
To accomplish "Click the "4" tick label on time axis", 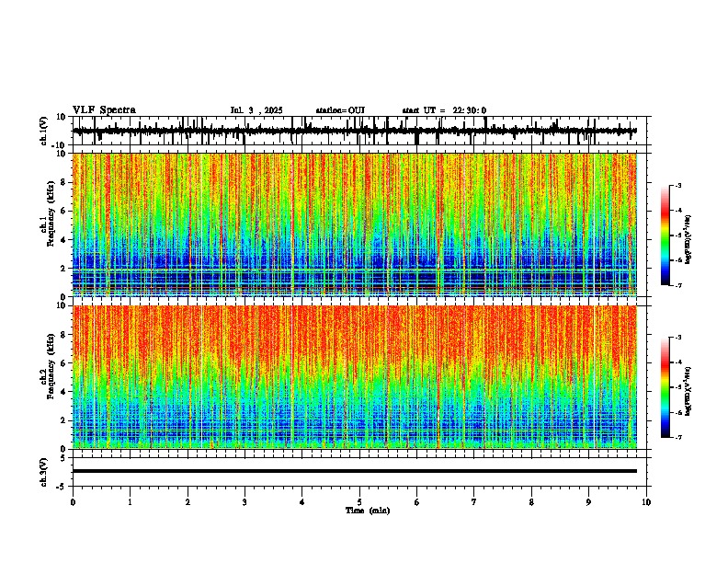I will point(302,502).
